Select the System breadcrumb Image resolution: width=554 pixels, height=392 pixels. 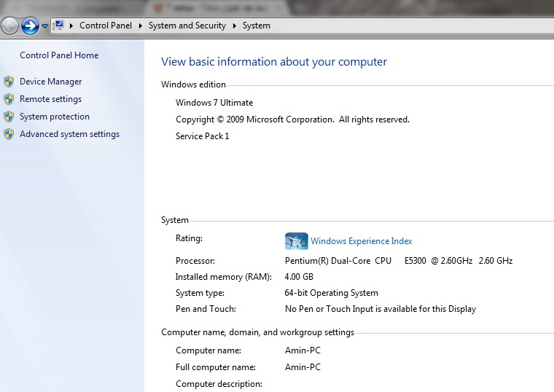click(x=256, y=26)
